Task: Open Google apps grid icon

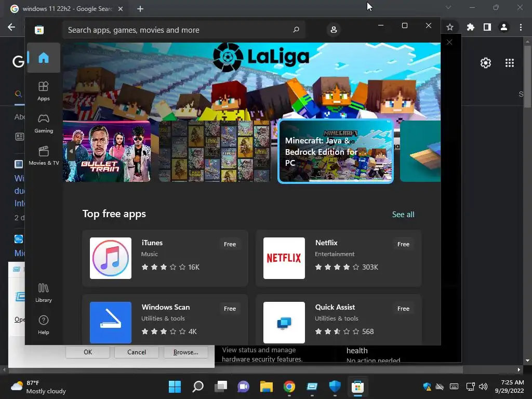Action: [510, 63]
